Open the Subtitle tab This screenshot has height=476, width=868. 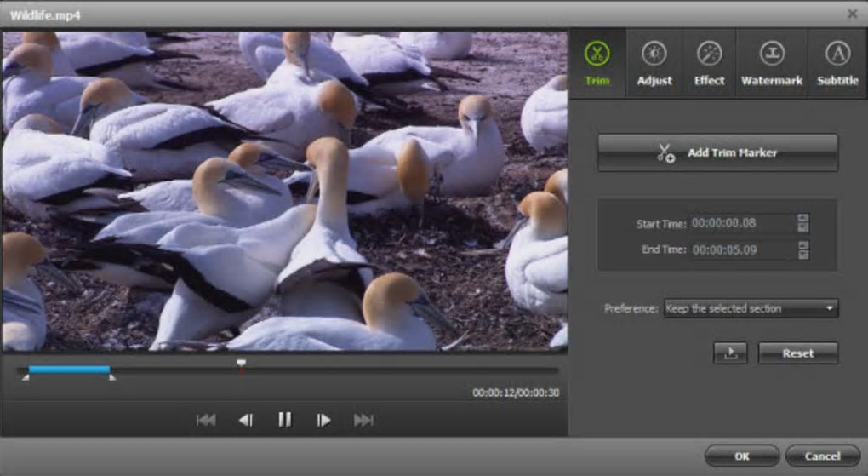click(x=837, y=64)
